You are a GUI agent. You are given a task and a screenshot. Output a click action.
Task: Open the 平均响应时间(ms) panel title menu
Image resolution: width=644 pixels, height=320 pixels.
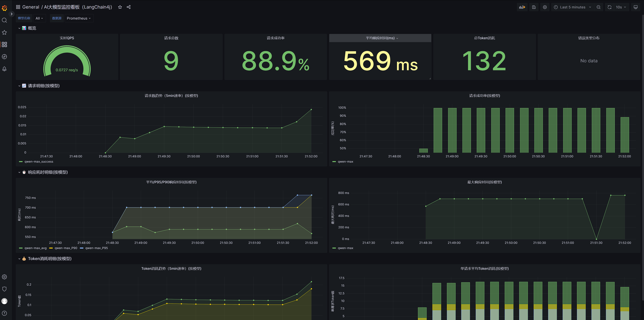click(380, 38)
